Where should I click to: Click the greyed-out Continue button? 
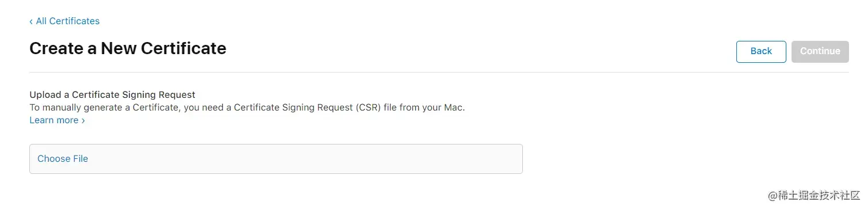[820, 51]
